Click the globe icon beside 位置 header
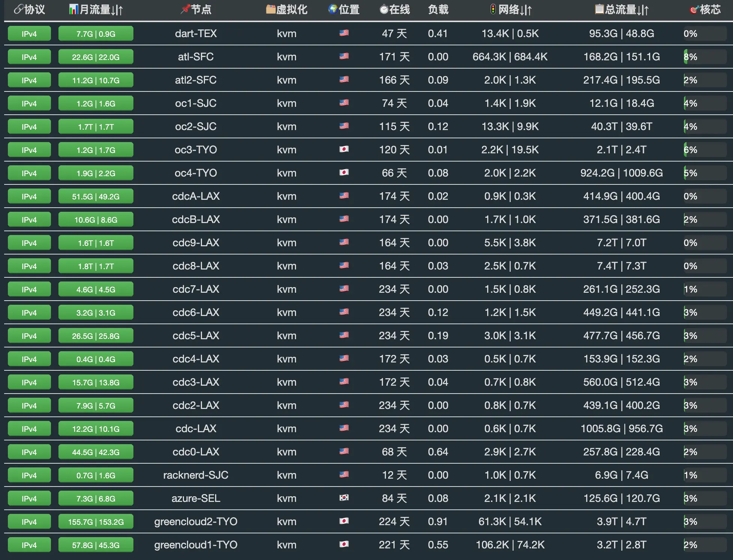Screen dimensions: 733x560 pyautogui.click(x=333, y=9)
